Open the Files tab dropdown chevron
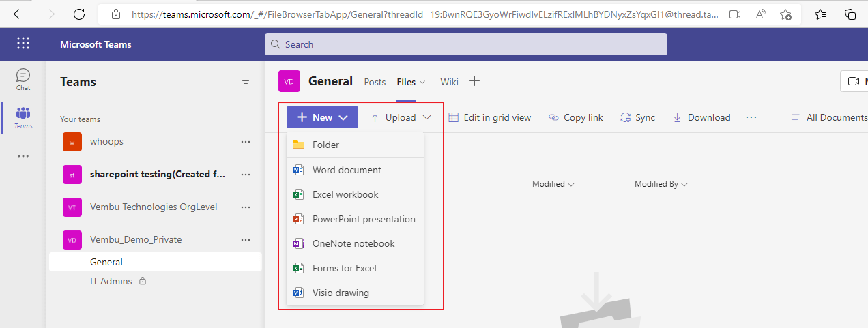 422,82
